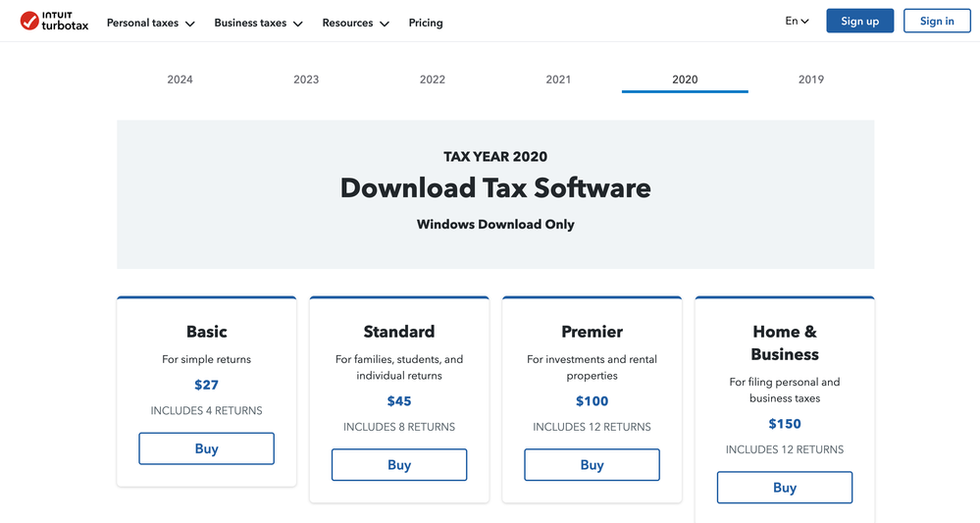Click 'For filing personal and business taxes'
Screen dimensions: 980x523
[785, 390]
